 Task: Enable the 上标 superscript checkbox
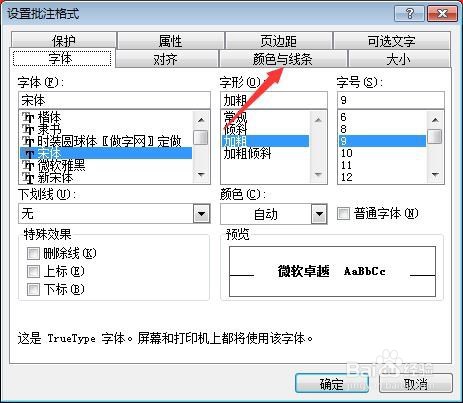tap(33, 271)
